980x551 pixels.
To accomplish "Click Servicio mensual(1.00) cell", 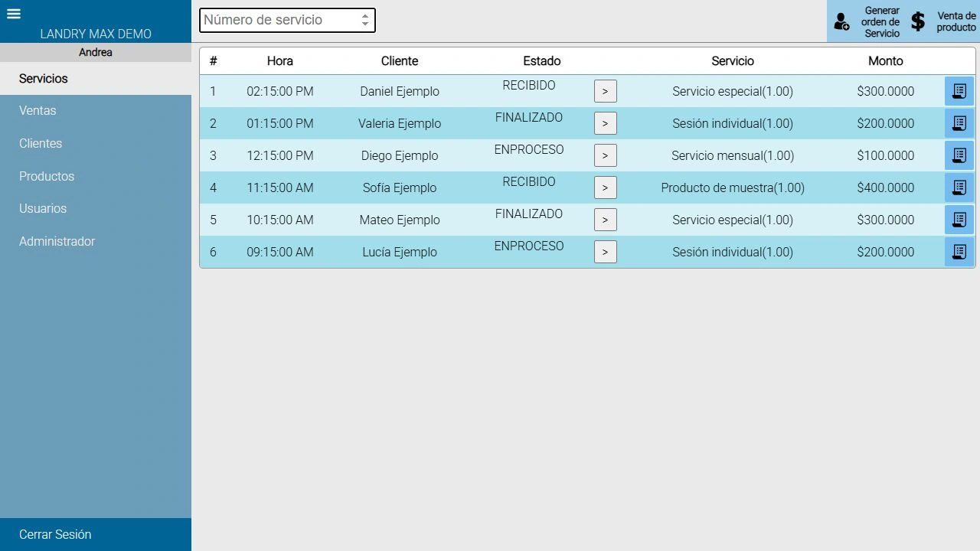I will click(733, 155).
